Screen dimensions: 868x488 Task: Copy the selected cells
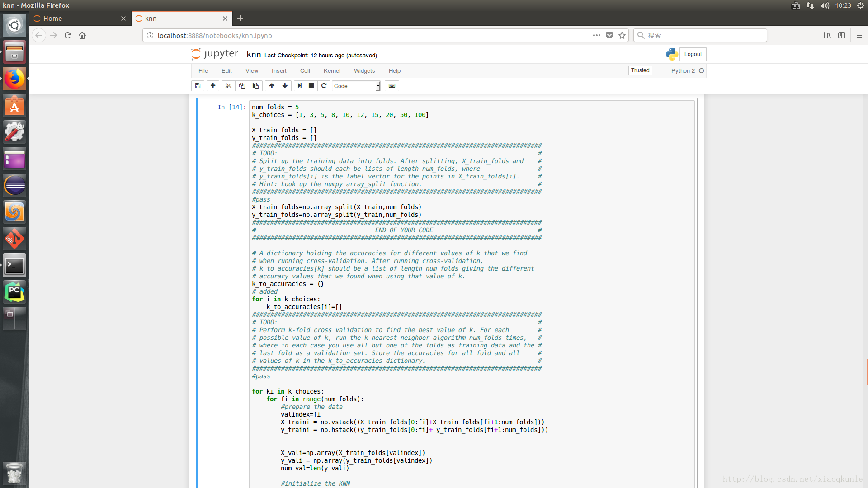[x=242, y=86]
